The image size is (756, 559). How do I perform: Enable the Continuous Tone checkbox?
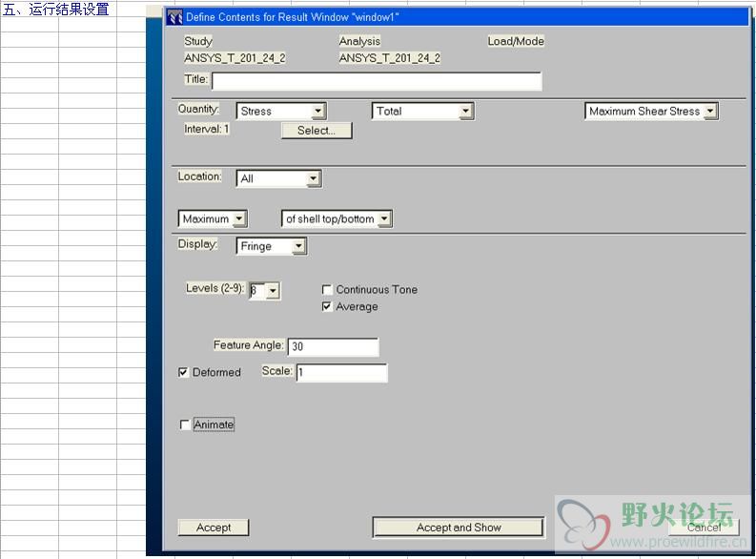click(x=327, y=289)
